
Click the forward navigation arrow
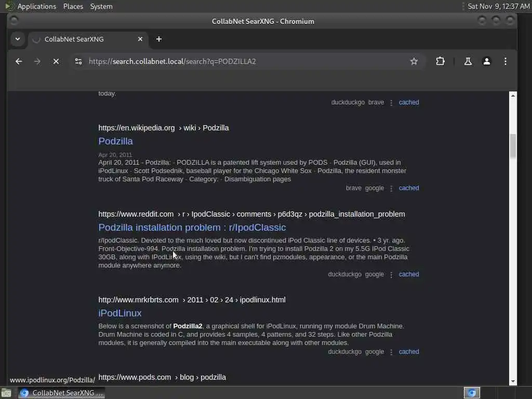(37, 61)
